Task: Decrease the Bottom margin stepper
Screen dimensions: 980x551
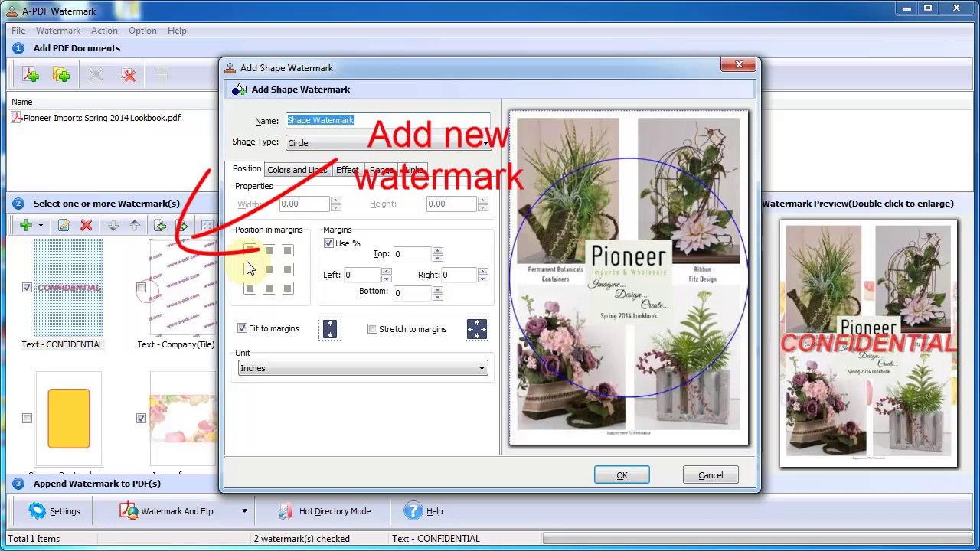Action: pyautogui.click(x=437, y=297)
